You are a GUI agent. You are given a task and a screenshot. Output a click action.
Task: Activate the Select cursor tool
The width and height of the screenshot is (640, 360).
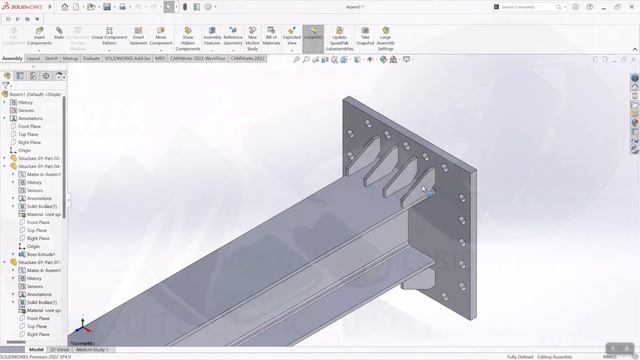[169, 7]
